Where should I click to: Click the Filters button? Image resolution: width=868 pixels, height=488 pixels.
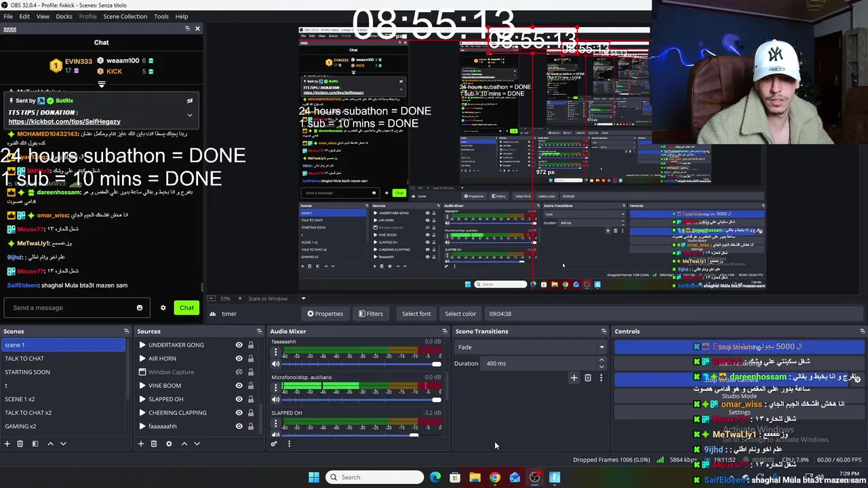(371, 314)
